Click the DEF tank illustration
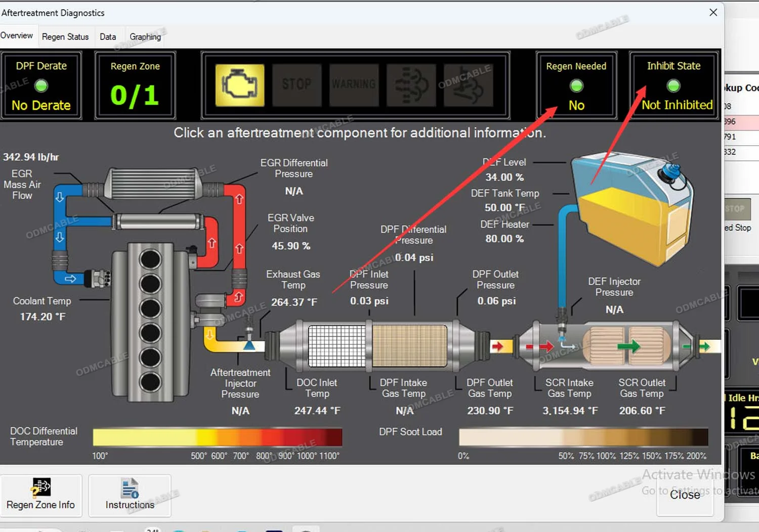The height and width of the screenshot is (532, 759). coord(632,207)
